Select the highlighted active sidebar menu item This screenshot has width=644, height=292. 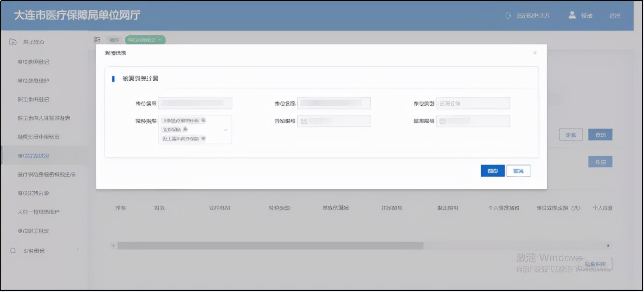click(x=33, y=156)
